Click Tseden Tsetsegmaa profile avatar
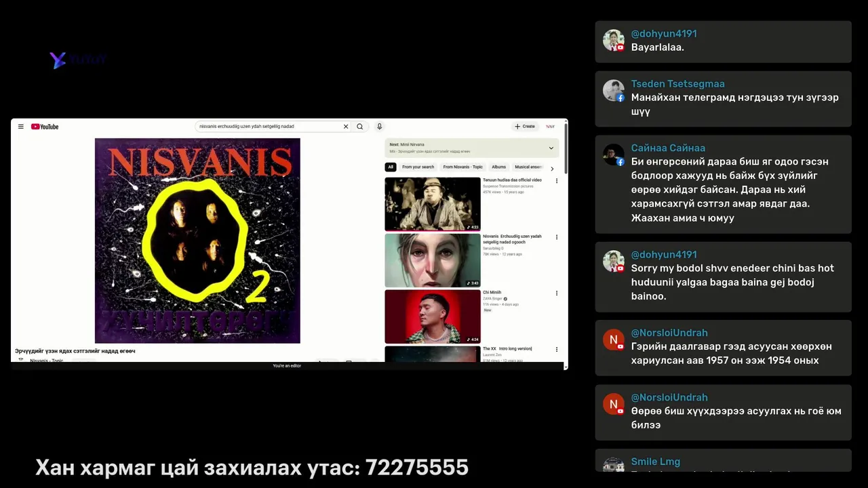Image resolution: width=868 pixels, height=488 pixels. coord(614,91)
